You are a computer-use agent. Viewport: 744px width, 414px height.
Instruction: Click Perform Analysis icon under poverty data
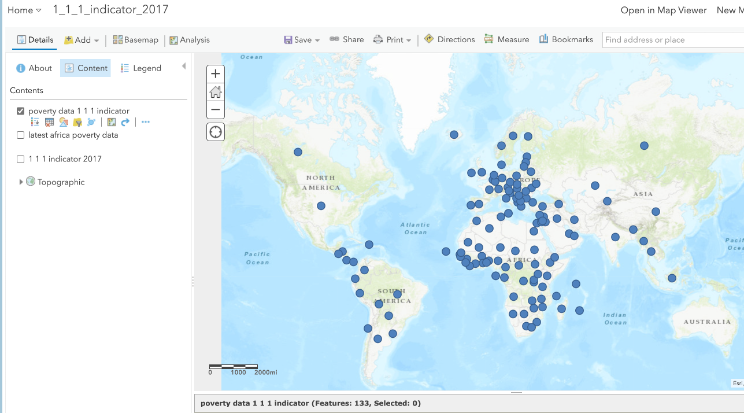pos(91,122)
